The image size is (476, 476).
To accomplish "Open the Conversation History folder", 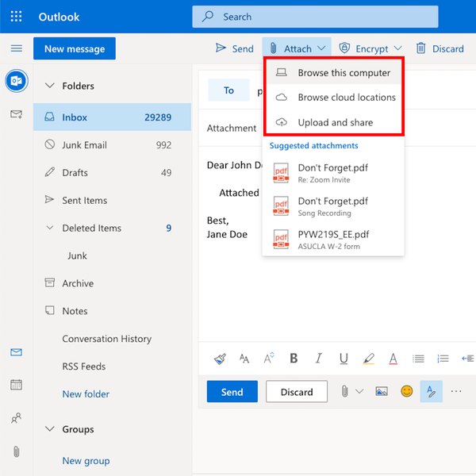I will click(x=112, y=339).
